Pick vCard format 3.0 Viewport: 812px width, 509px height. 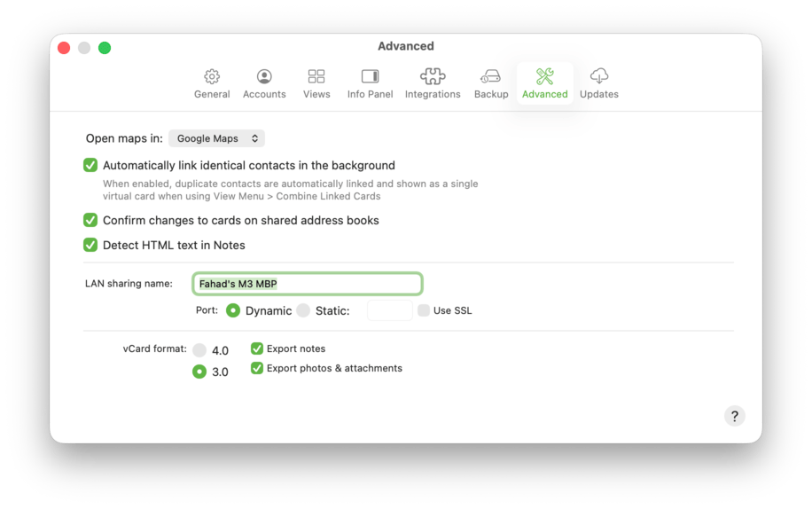[199, 372]
